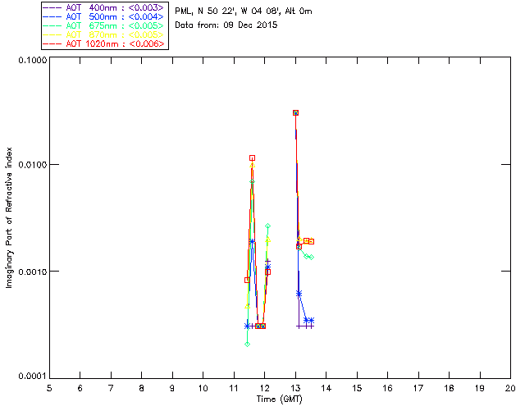Click the x-axis title 'Time (GMT)'
The image size is (525, 420).
(280, 399)
